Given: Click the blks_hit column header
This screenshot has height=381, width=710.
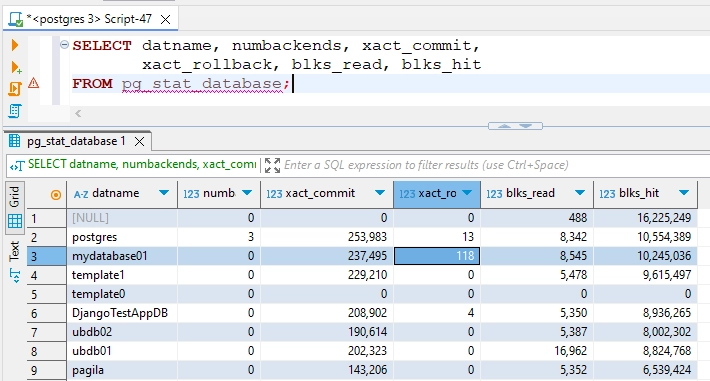Looking at the screenshot, I should pyautogui.click(x=645, y=194).
